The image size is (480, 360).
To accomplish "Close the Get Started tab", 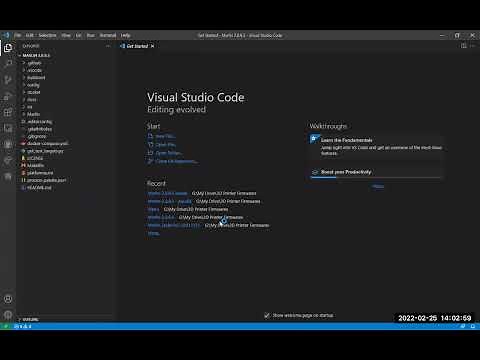I will pos(153,46).
